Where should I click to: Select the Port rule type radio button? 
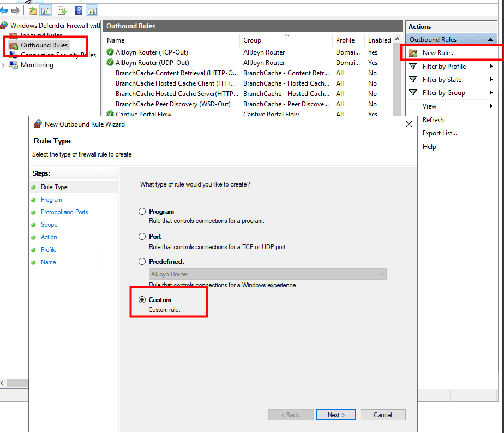tap(142, 237)
